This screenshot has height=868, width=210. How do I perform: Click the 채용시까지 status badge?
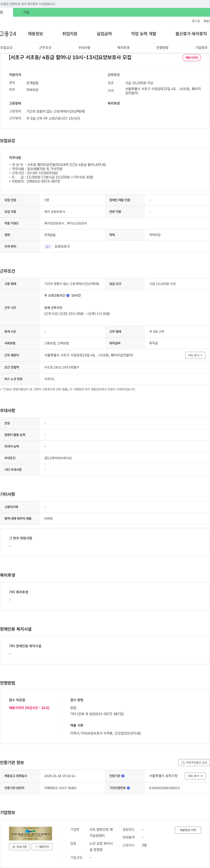[191, 58]
